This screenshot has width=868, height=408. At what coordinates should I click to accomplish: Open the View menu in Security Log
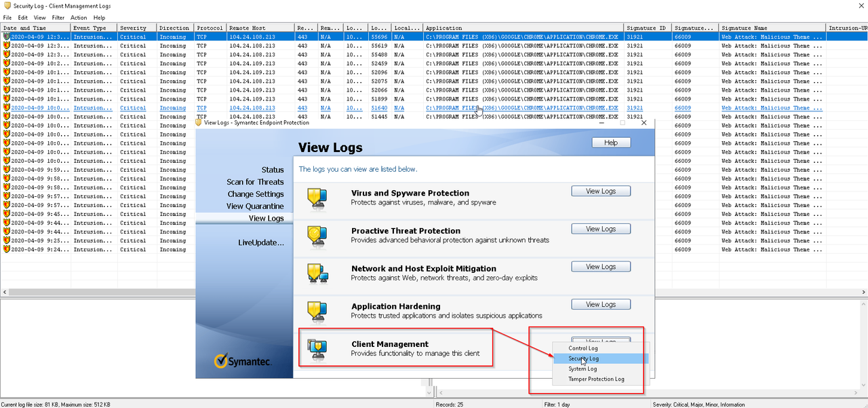tap(40, 18)
